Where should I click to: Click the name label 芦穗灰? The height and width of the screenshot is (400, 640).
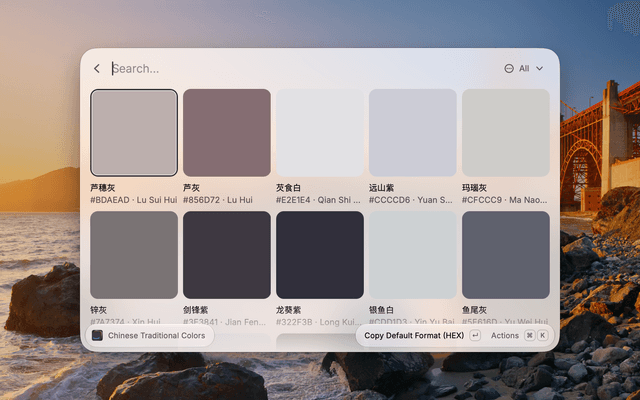click(x=102, y=188)
